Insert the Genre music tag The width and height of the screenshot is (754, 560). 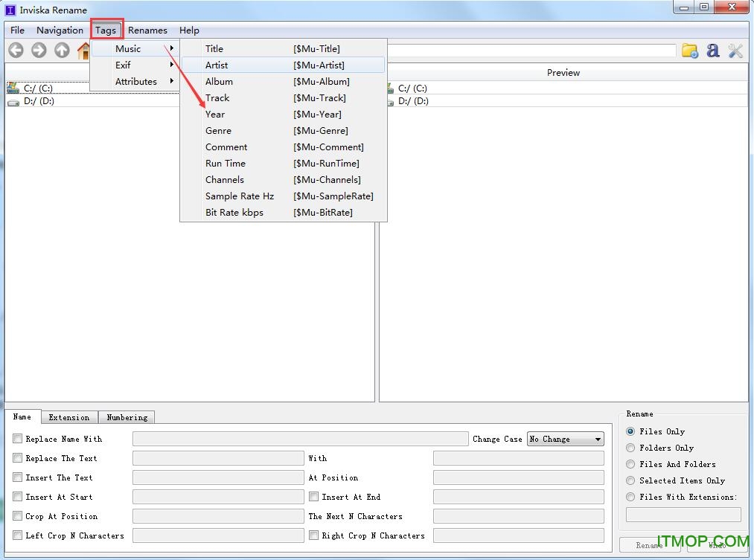click(x=284, y=130)
